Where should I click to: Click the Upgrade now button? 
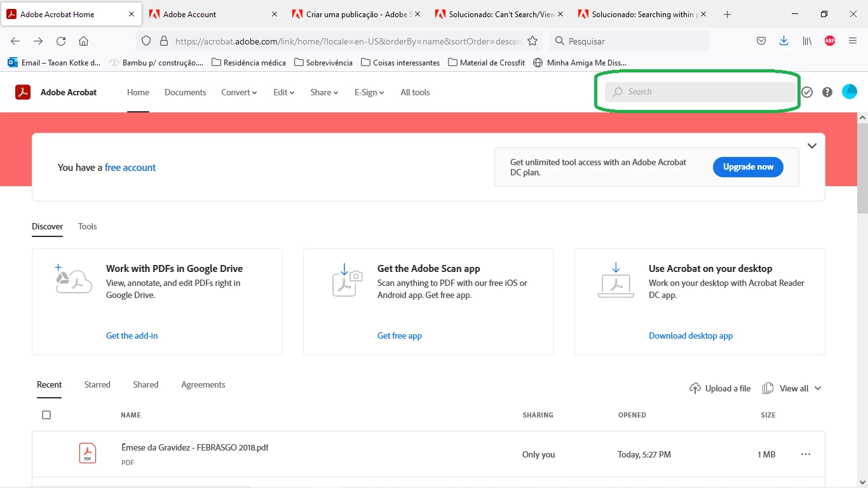(748, 167)
